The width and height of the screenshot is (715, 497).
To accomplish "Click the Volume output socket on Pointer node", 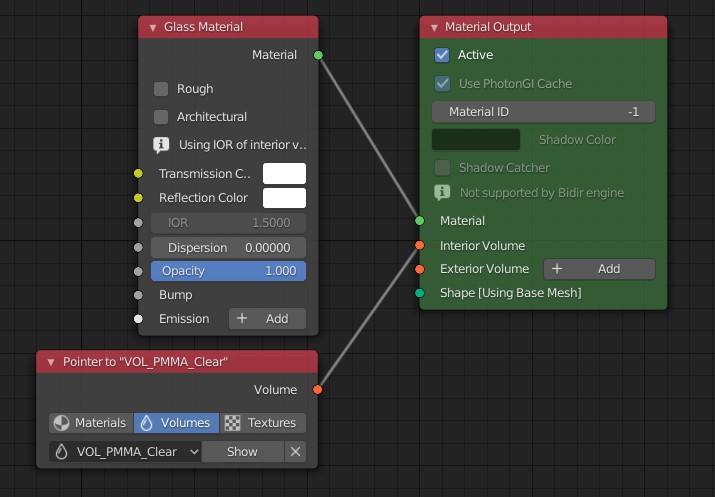I will click(x=318, y=390).
